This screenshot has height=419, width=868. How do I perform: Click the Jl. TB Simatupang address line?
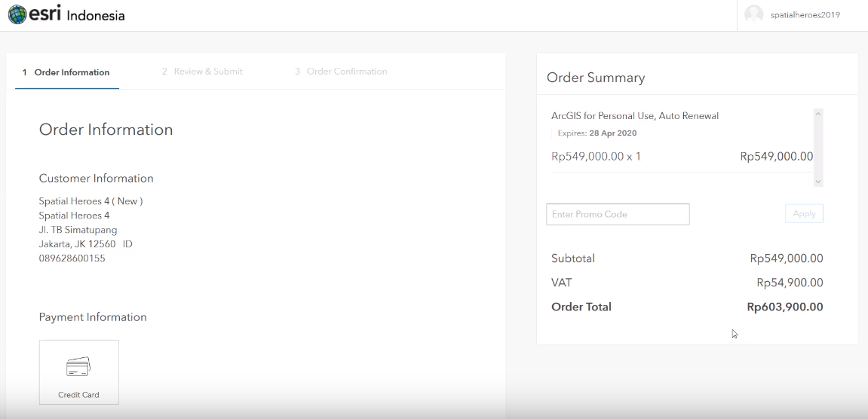click(78, 230)
